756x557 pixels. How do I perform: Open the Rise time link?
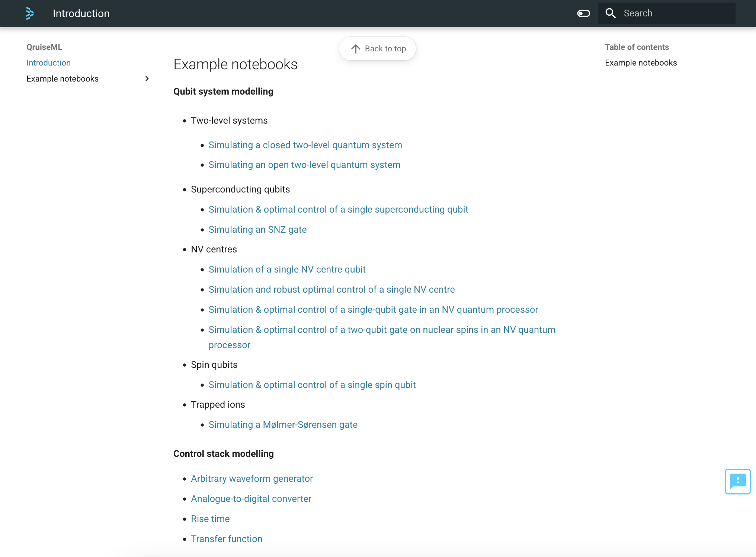210,519
